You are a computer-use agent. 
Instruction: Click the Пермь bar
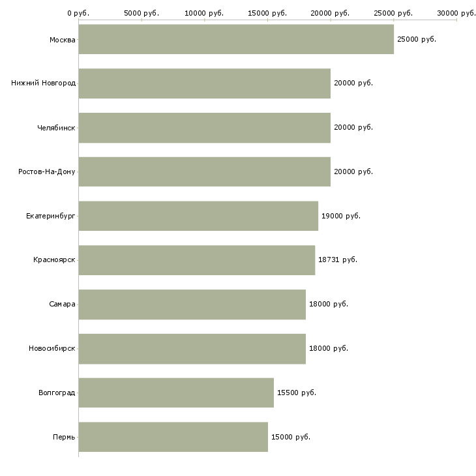coord(173,437)
